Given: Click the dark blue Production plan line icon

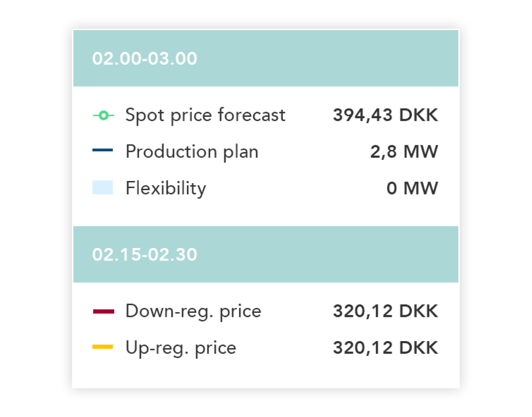Looking at the screenshot, I should [103, 150].
